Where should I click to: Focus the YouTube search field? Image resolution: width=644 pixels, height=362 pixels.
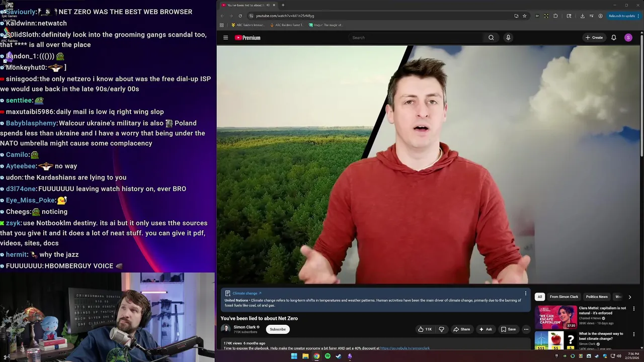click(x=417, y=38)
